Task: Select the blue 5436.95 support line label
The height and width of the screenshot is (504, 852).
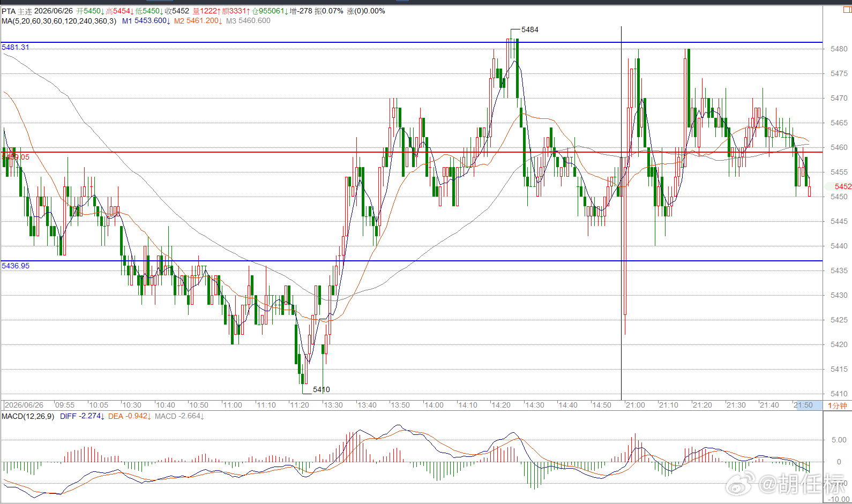Action: (x=16, y=266)
